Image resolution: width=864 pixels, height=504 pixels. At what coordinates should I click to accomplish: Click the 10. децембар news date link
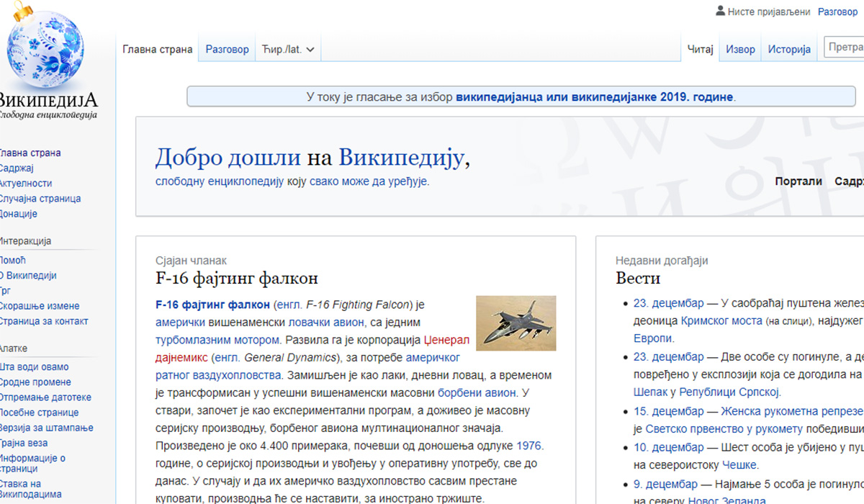point(668,448)
